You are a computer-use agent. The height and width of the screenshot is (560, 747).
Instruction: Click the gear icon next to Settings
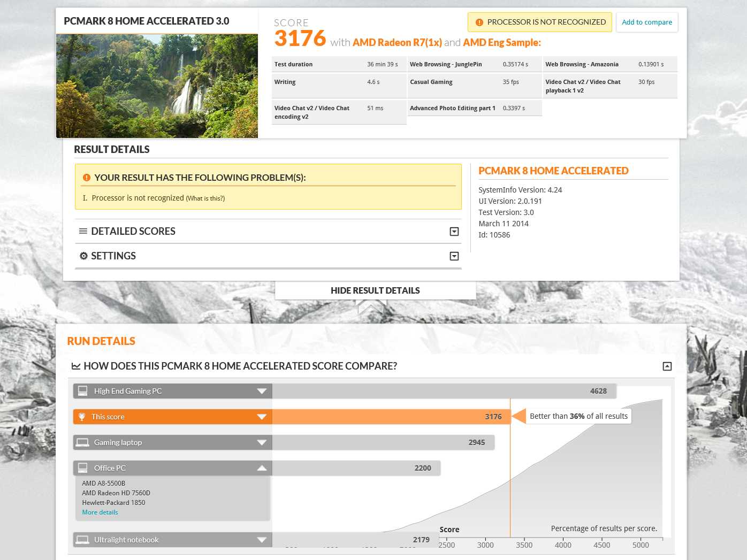coord(83,256)
